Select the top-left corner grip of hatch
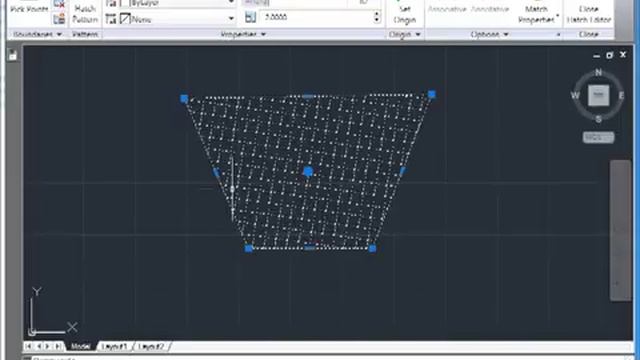The width and height of the screenshot is (640, 360). (184, 98)
